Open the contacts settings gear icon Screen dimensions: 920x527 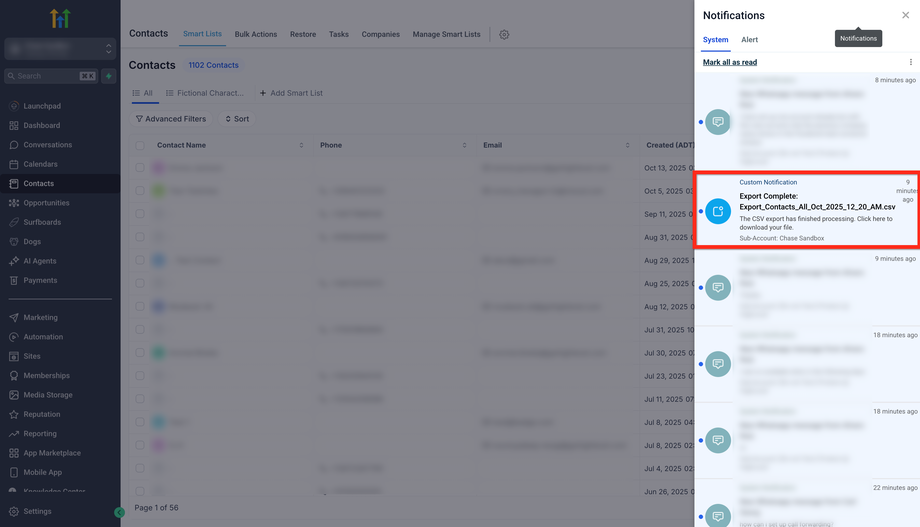tap(504, 35)
